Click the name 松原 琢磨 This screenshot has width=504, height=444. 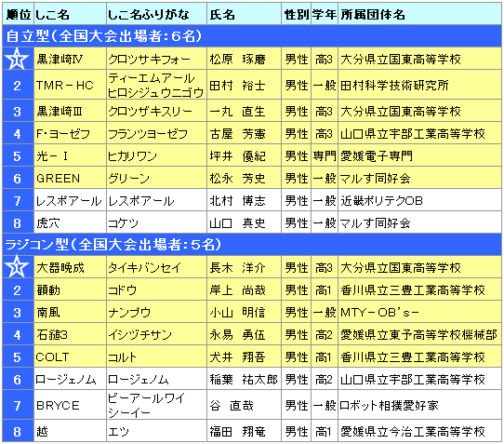click(237, 60)
